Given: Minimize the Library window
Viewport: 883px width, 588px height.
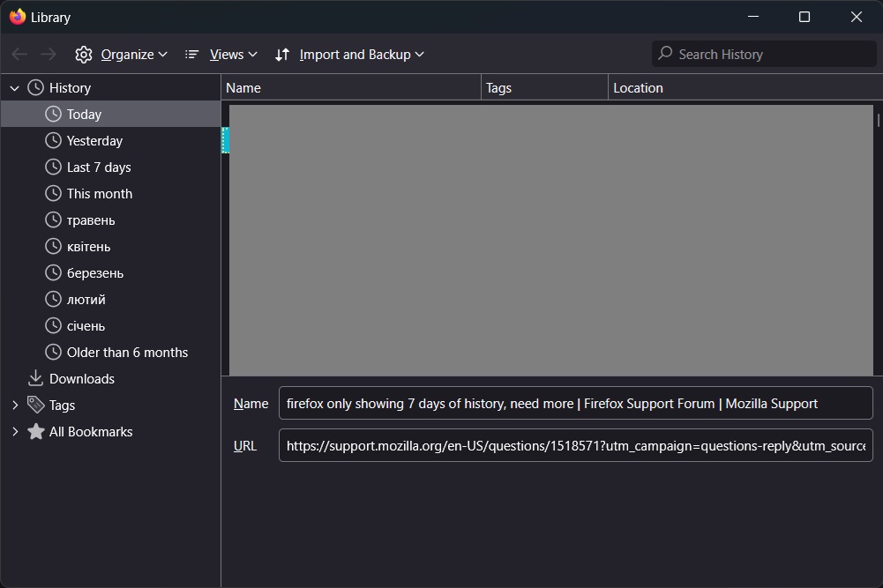Looking at the screenshot, I should point(753,17).
